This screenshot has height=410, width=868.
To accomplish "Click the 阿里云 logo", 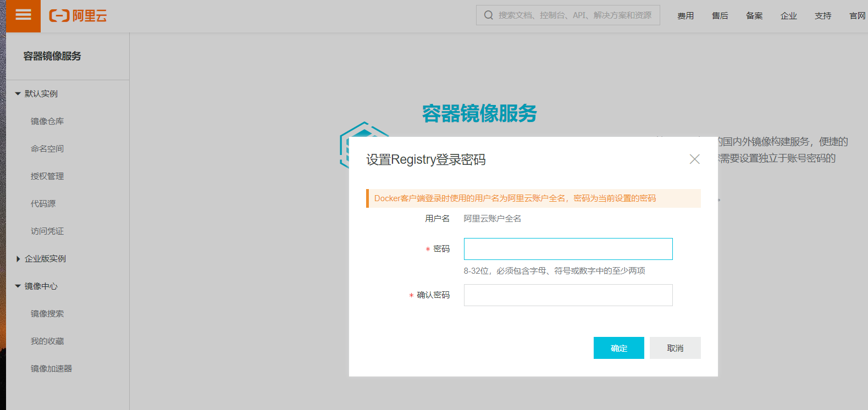I will click(x=78, y=15).
